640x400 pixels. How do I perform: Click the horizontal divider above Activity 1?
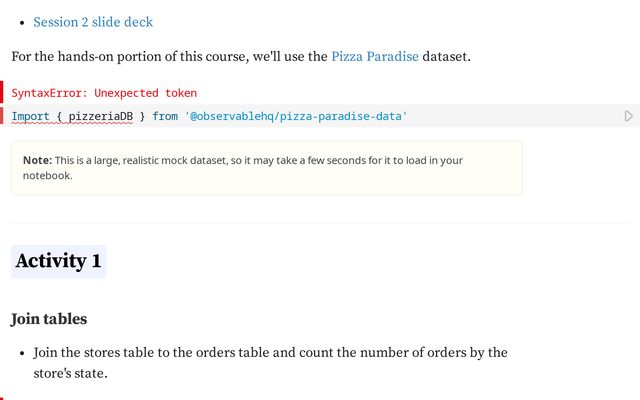click(319, 222)
